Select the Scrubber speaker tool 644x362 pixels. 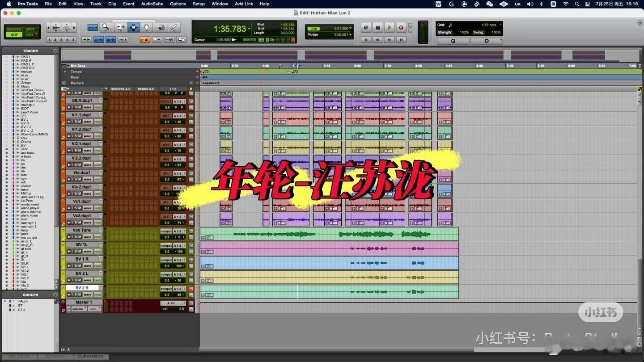pyautogui.click(x=161, y=27)
